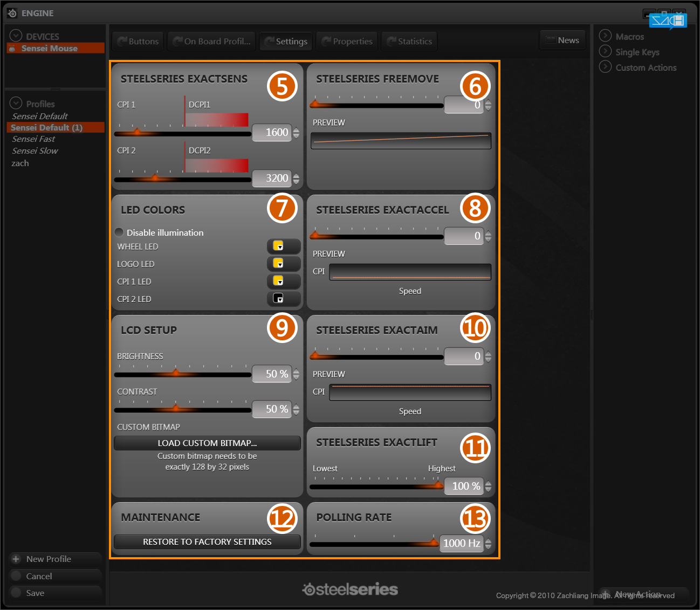Collapse the Profiles section
Screen dimensions: 700x610
[16, 103]
